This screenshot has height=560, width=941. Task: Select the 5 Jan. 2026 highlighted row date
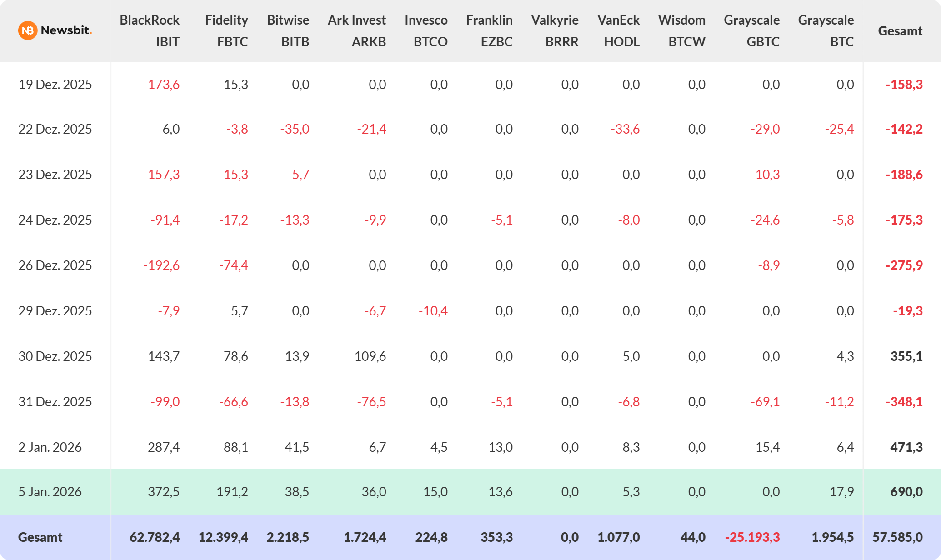(50, 492)
